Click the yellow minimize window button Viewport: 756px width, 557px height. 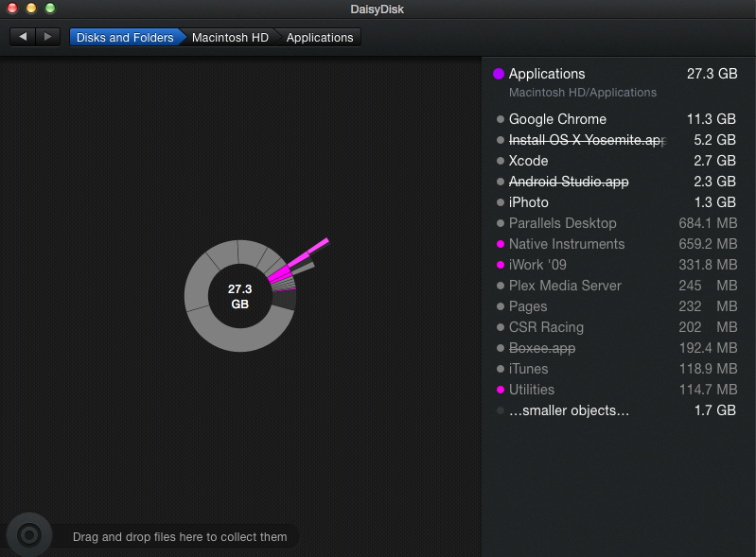coord(31,8)
